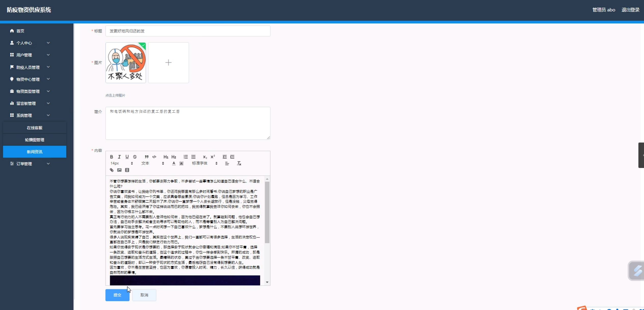Image resolution: width=644 pixels, height=310 pixels.
Task: Open the text color picker
Action: [x=174, y=163]
